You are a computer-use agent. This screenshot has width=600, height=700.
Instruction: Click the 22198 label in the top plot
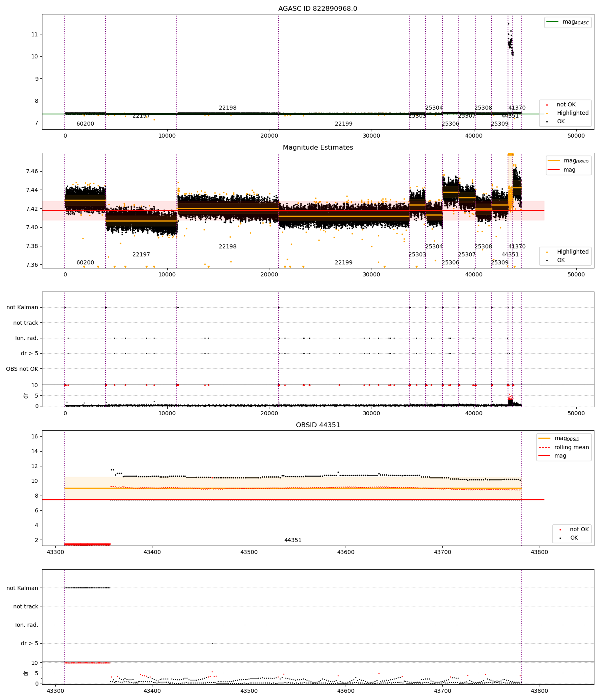tap(228, 108)
